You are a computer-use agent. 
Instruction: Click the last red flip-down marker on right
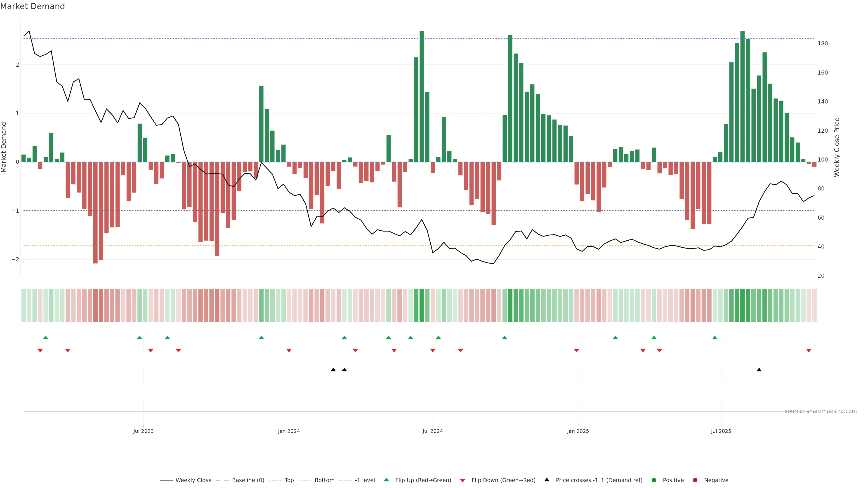(x=809, y=351)
